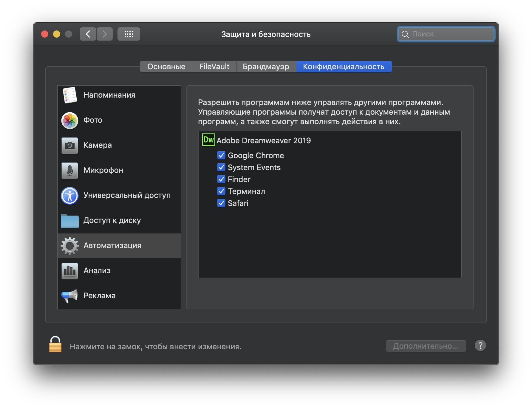Screen dimensions: 532x409
Task: Select the Фото label in the sidebar
Action: pos(93,120)
